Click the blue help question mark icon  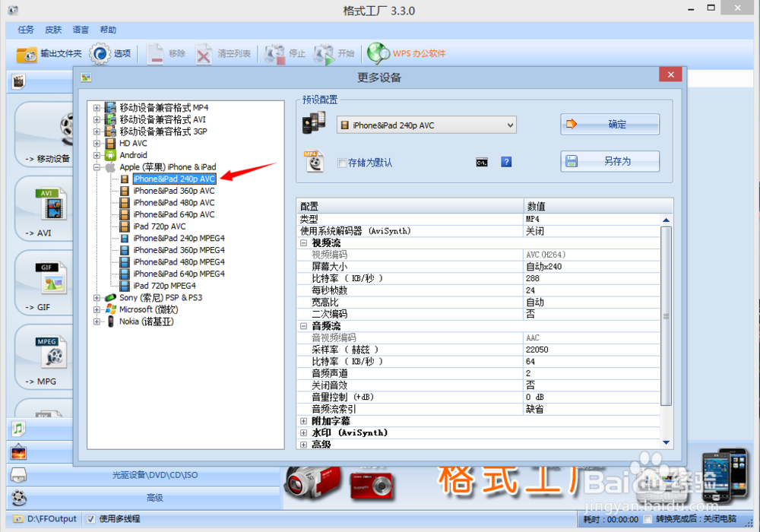click(506, 162)
